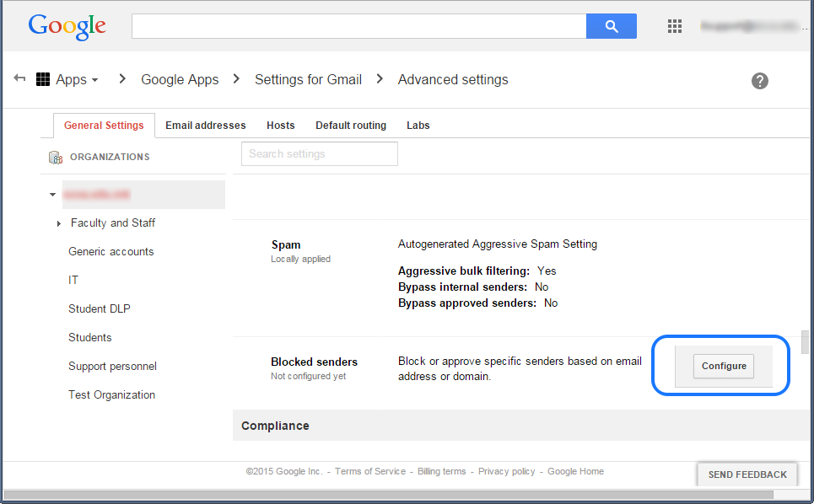Click the Organizations building icon
The image size is (814, 504).
click(x=56, y=157)
